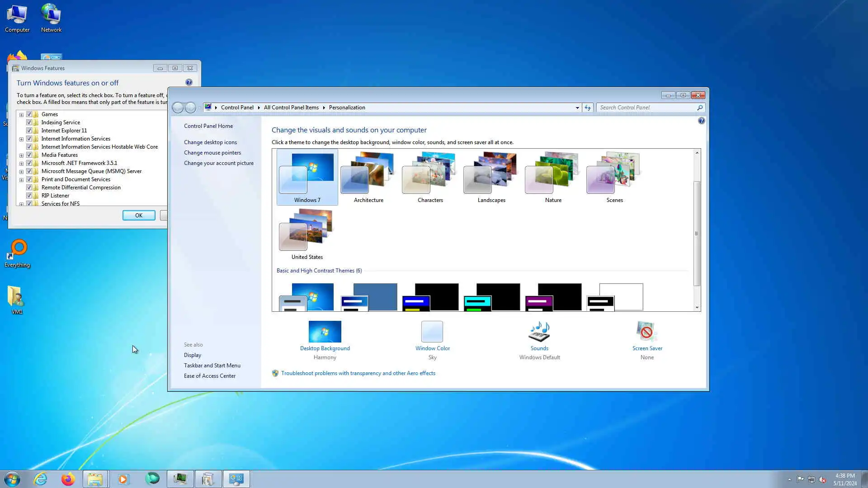Toggle the Internet Explorer 11 checkbox
Image resolution: width=868 pixels, height=488 pixels.
(x=29, y=131)
